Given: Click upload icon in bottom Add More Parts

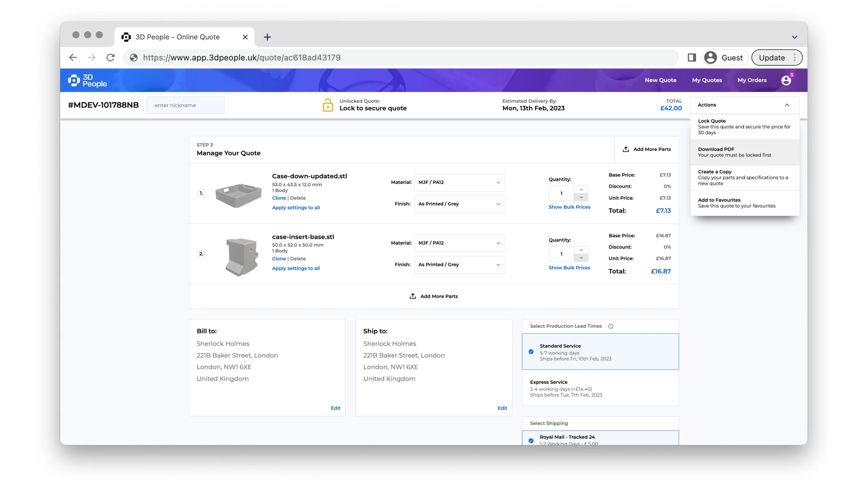Looking at the screenshot, I should coord(412,296).
